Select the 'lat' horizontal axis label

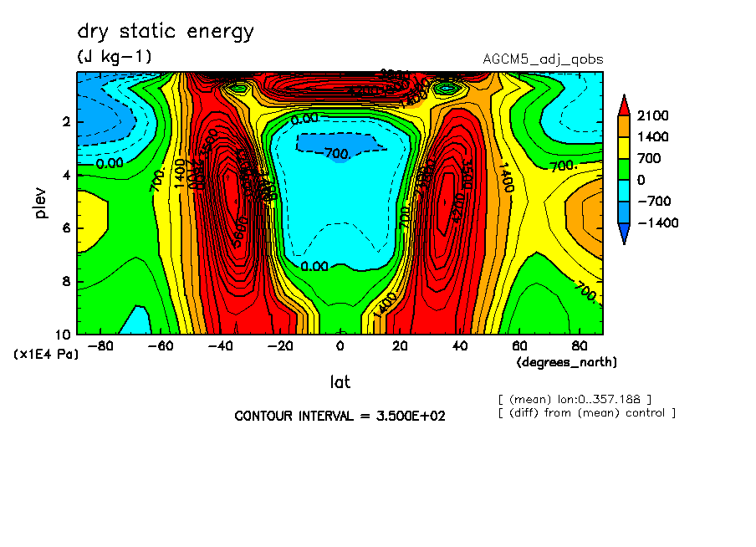coord(340,382)
